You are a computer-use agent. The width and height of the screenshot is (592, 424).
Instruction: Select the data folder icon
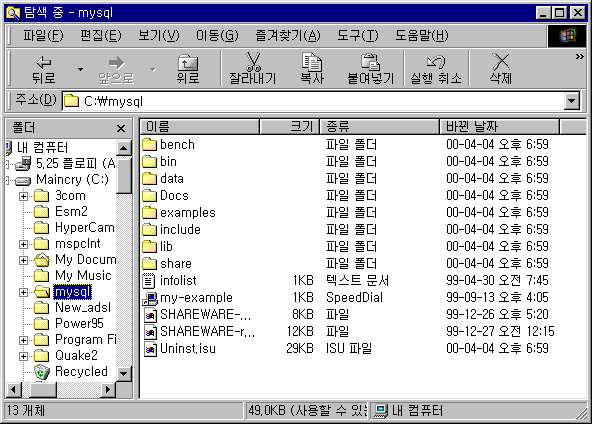[x=150, y=179]
